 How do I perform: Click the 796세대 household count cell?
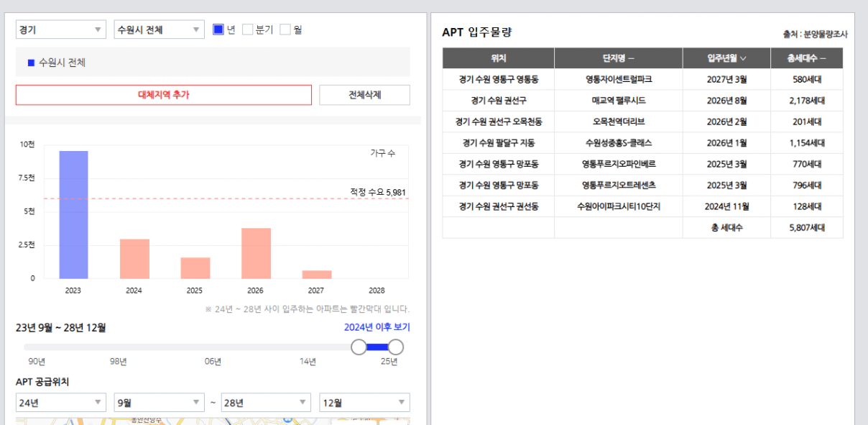(806, 186)
